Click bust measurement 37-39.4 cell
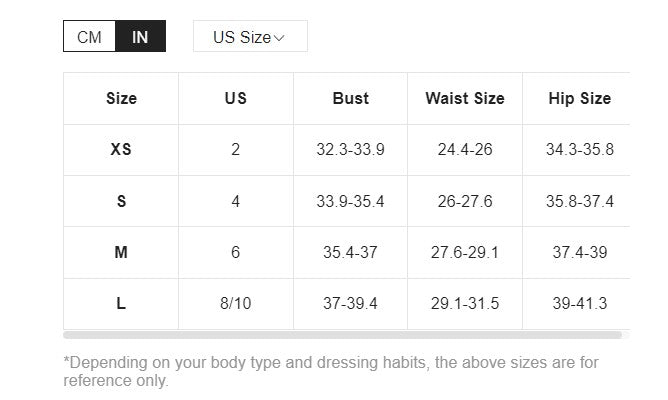 click(x=350, y=303)
